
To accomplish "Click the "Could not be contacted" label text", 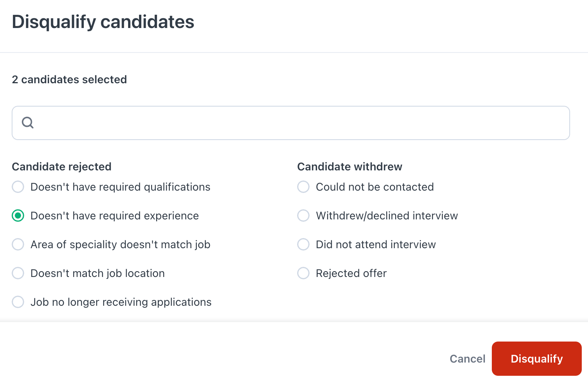I will (375, 187).
